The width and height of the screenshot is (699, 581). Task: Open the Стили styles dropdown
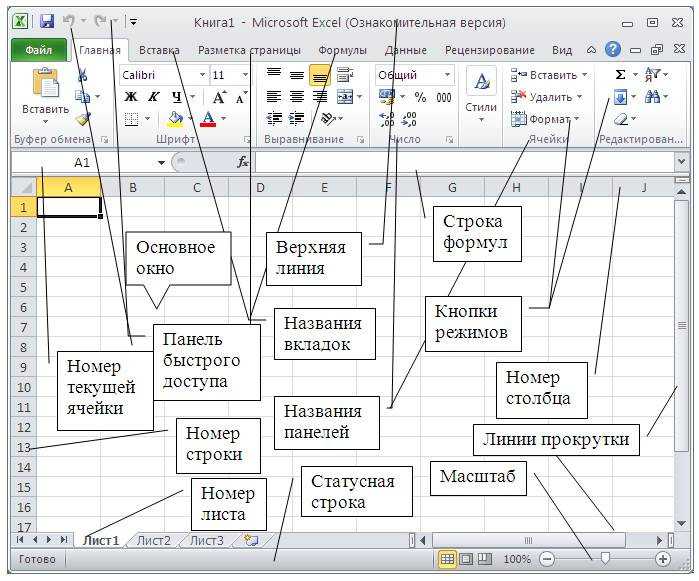click(481, 119)
